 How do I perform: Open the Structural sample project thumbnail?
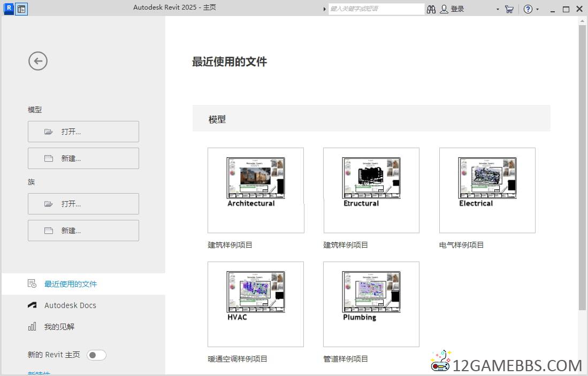(x=371, y=190)
